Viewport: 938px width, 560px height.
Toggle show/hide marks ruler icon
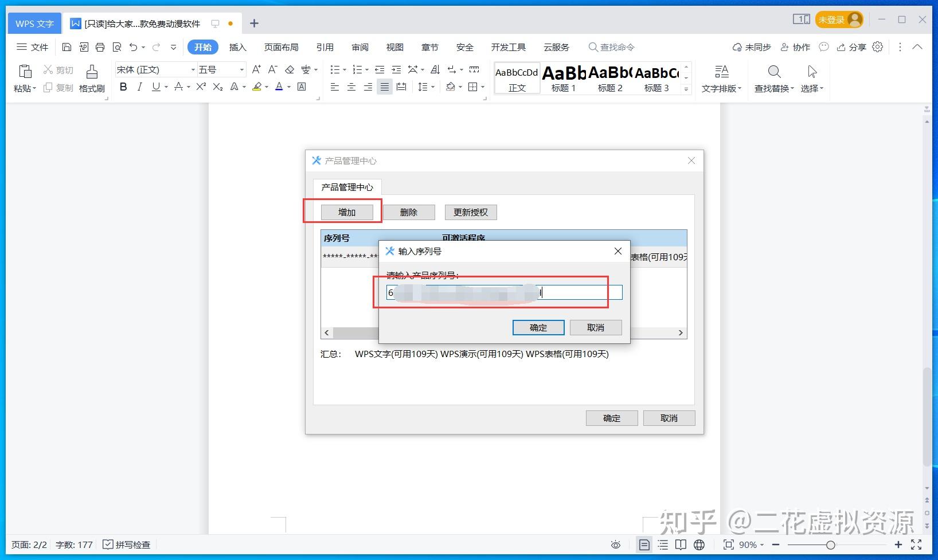(x=474, y=69)
